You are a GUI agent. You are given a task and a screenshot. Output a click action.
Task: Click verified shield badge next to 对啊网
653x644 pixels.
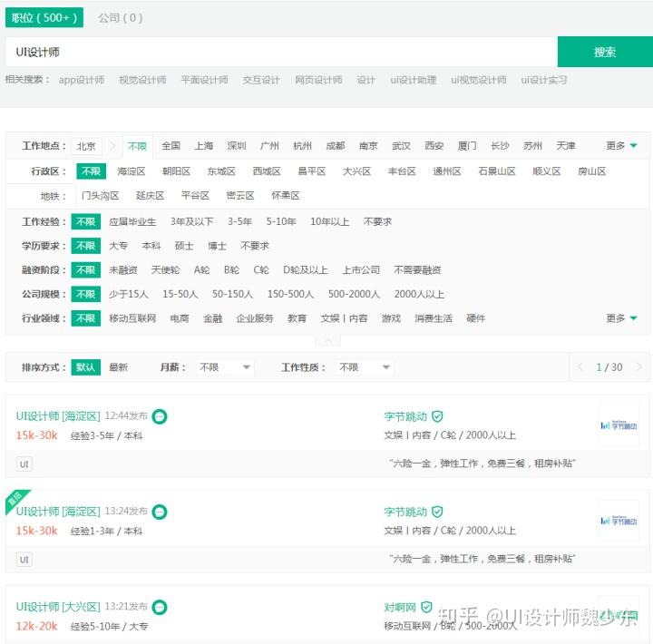pos(426,607)
